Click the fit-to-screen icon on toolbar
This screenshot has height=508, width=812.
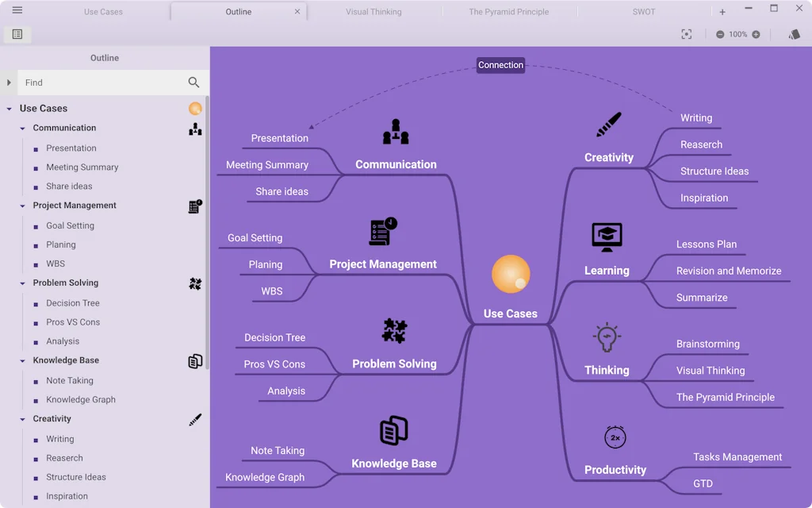point(687,34)
